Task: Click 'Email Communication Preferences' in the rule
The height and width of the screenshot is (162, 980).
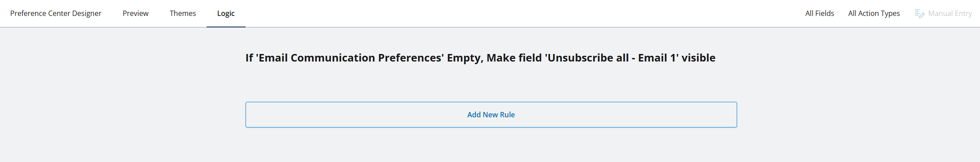Action: [x=350, y=58]
